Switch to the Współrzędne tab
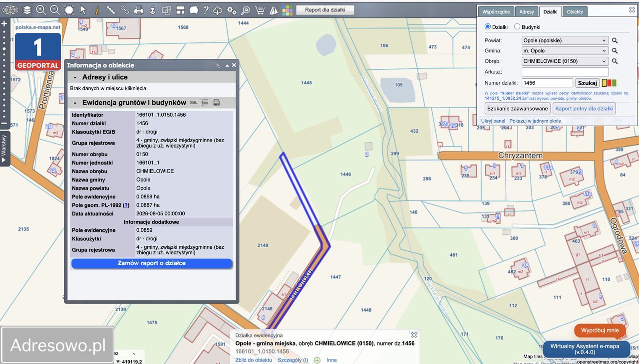 496,12
